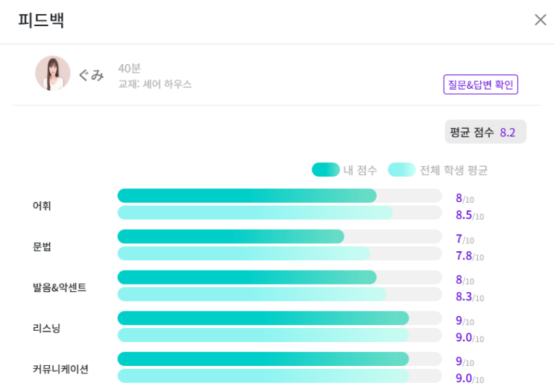Select the 커뮤니케이션 category label
554x392 pixels.
coord(60,369)
